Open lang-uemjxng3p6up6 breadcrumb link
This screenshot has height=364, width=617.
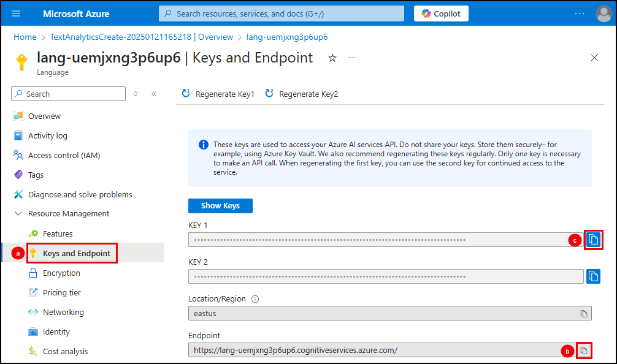click(287, 37)
